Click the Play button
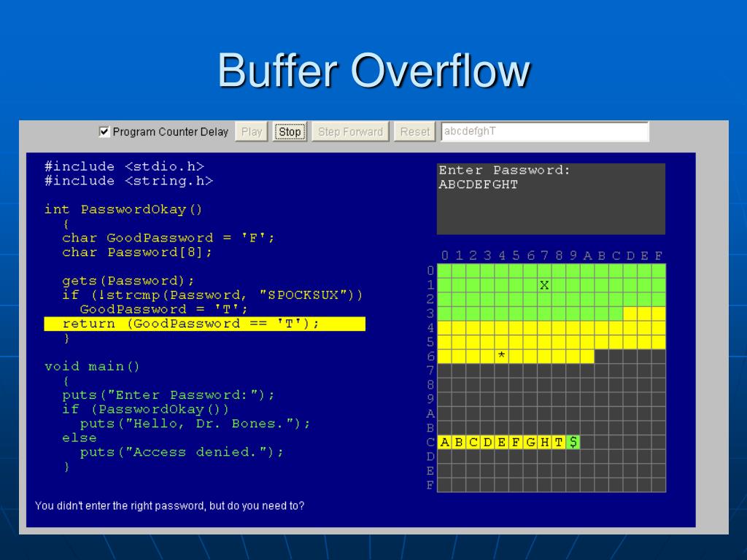The width and height of the screenshot is (747, 560). (x=252, y=132)
